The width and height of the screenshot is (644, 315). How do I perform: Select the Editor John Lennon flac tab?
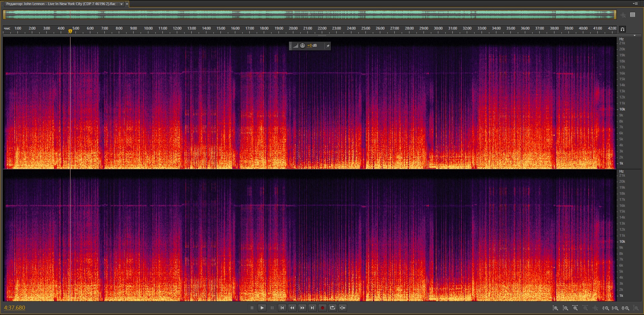pyautogui.click(x=61, y=4)
